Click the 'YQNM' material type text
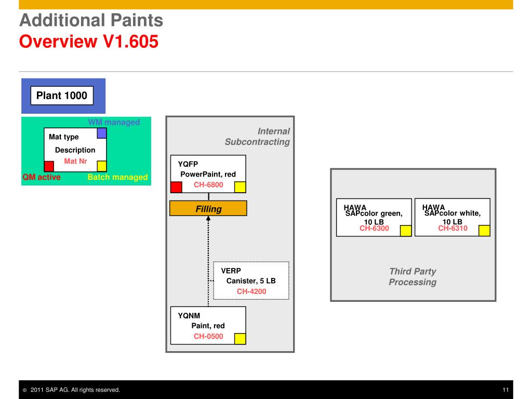Image resolution: width=532 pixels, height=399 pixels. coord(189,316)
